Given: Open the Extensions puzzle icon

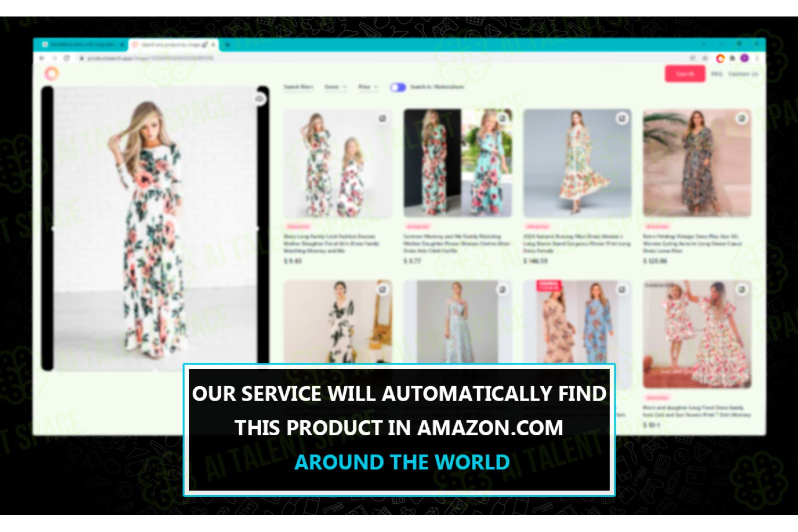Looking at the screenshot, I should click(x=733, y=58).
